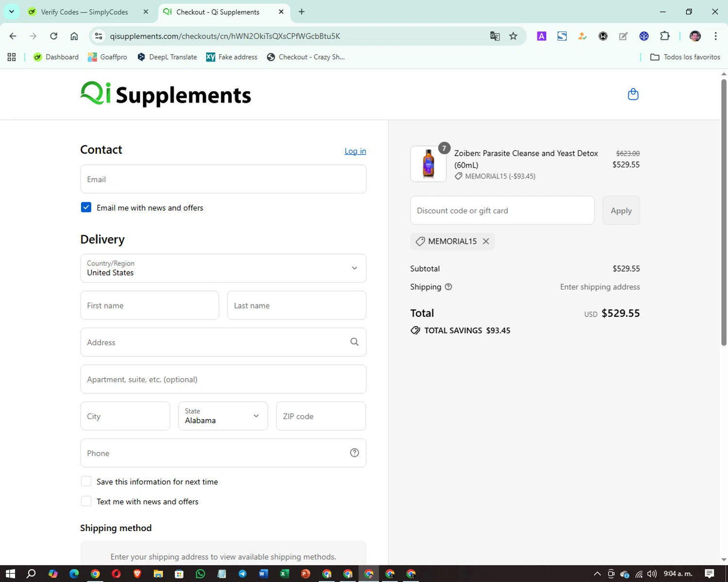Screen dimensions: 728x582
Task: Open the DeepL Translate bookmark
Action: point(167,57)
